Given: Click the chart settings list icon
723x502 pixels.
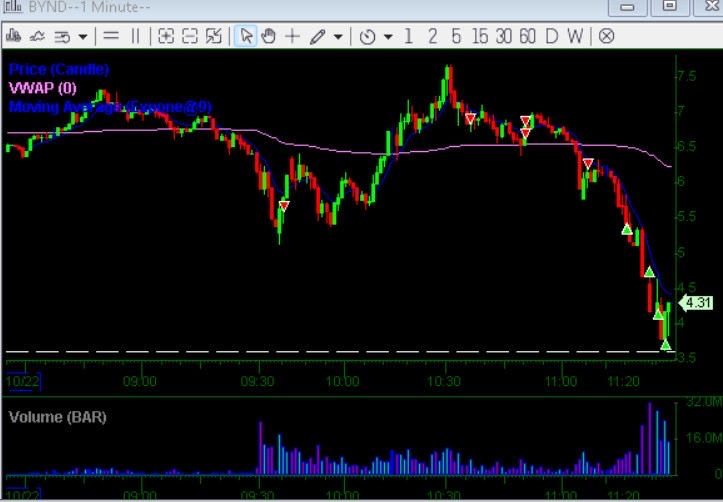Looking at the screenshot, I should tap(62, 36).
